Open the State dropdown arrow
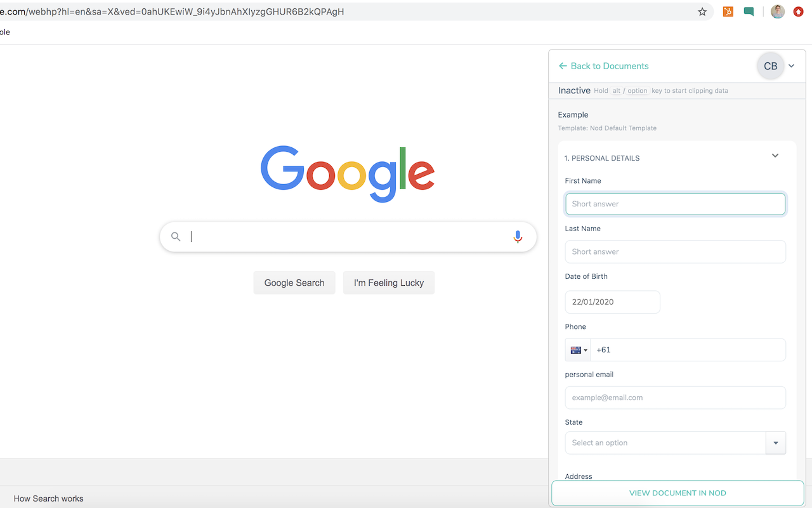 (x=776, y=443)
